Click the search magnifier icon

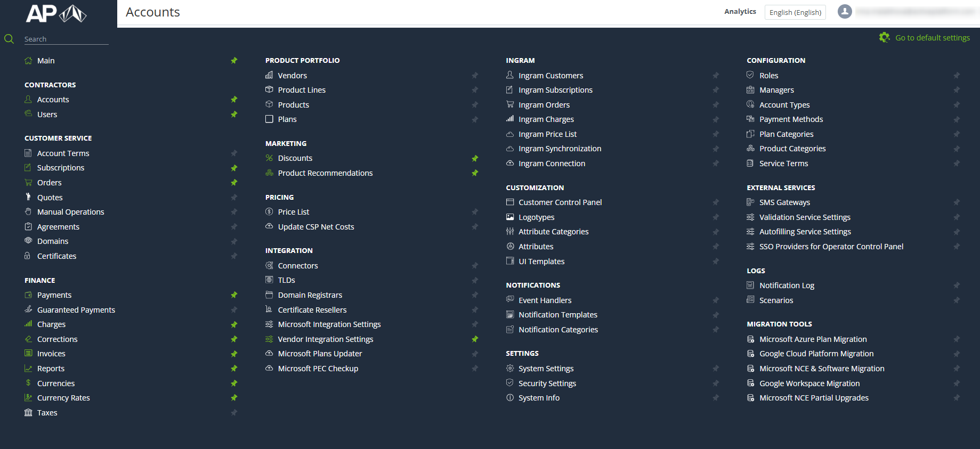coord(9,39)
